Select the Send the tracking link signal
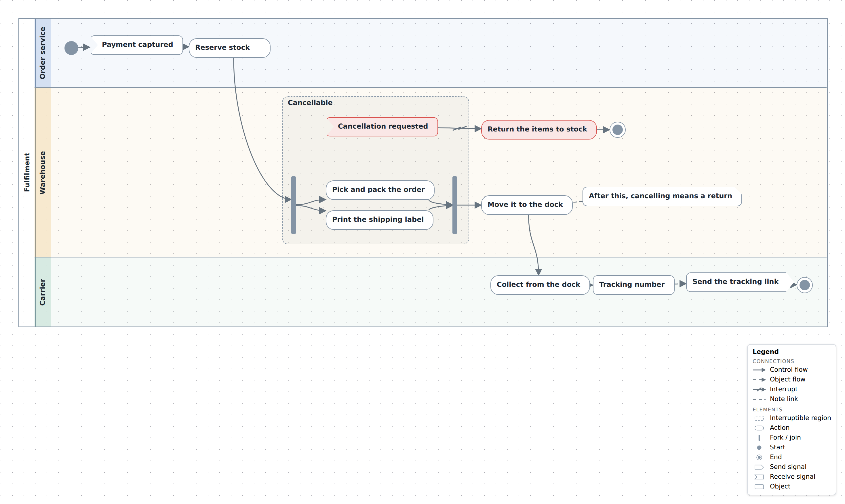The width and height of the screenshot is (845, 504). click(740, 282)
